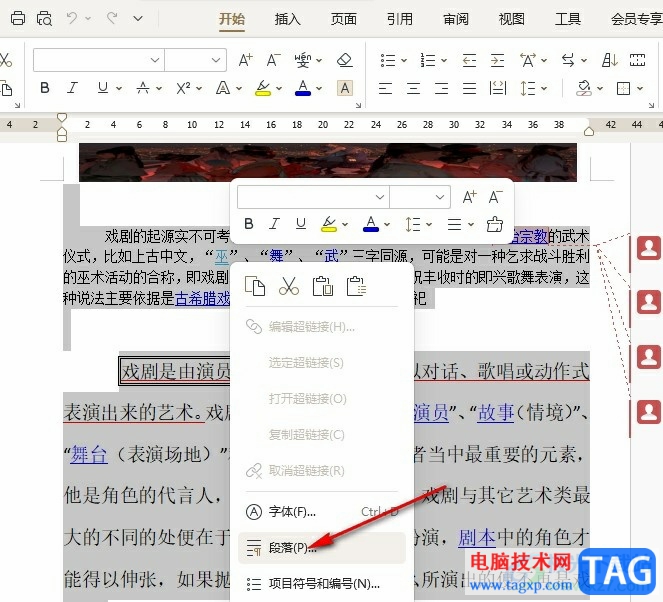Toggle underline in the ribbon
663x602 pixels.
tap(103, 88)
